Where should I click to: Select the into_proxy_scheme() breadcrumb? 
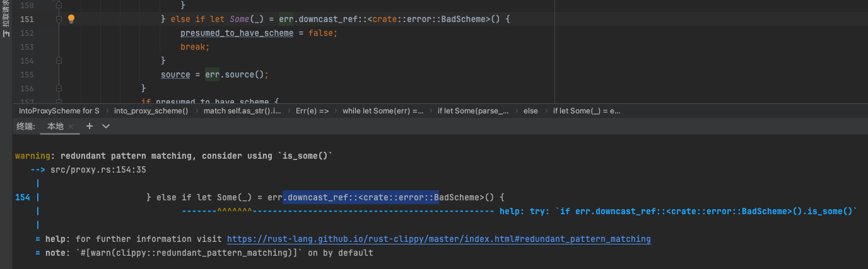click(151, 111)
